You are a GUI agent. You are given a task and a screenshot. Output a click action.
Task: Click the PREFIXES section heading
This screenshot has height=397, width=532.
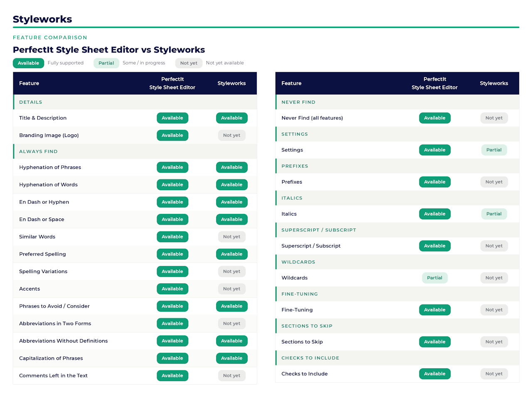click(x=295, y=166)
